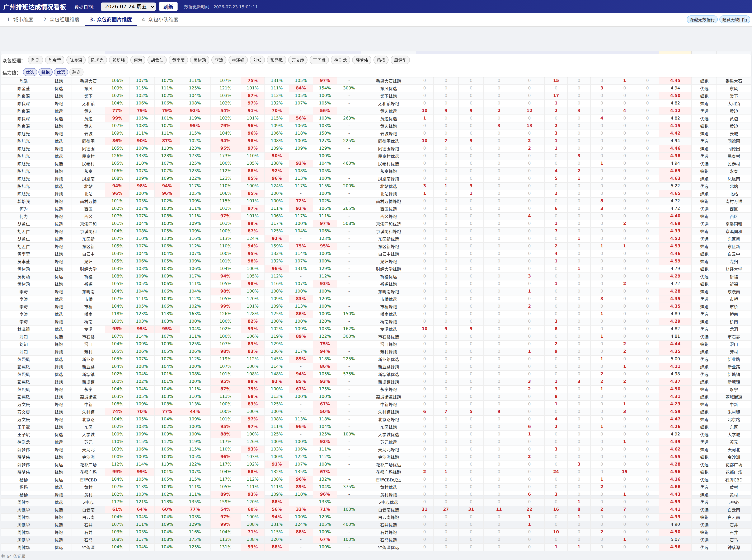This screenshot has width=752, height=560.
Task: Select the 彭熙凤 filter chip
Action: click(x=277, y=60)
